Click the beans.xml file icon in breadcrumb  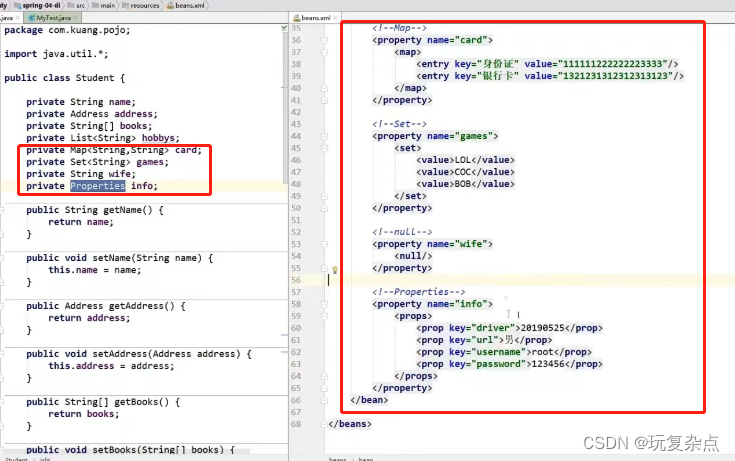(170, 6)
